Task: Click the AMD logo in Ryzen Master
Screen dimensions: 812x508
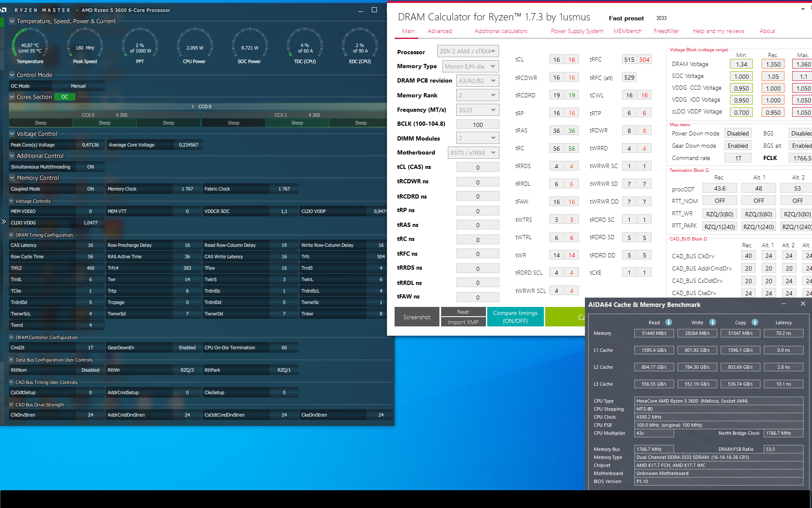Action: pos(3,10)
